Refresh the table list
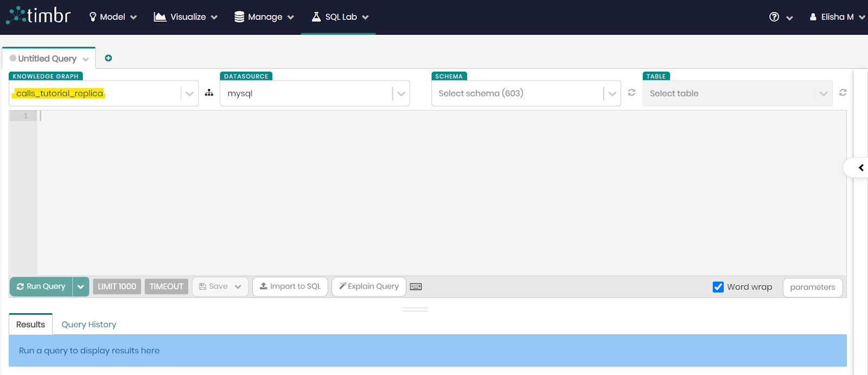868x375 pixels. click(x=843, y=93)
